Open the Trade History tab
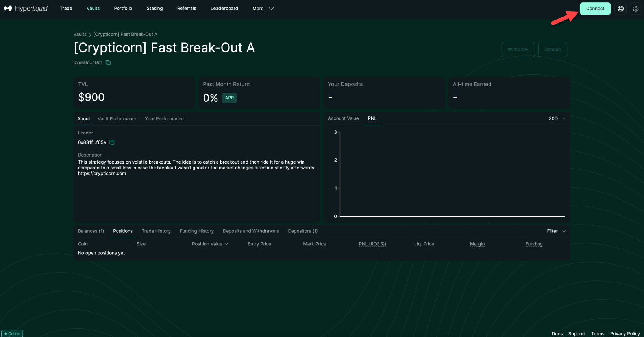 point(156,231)
